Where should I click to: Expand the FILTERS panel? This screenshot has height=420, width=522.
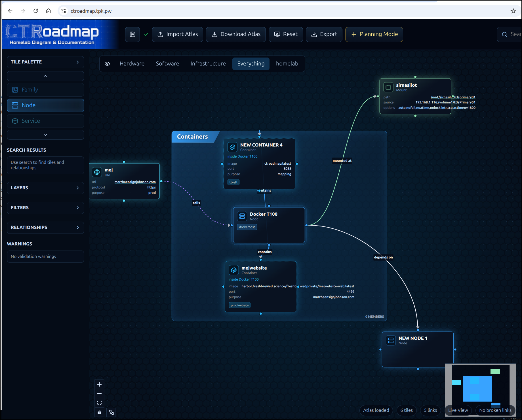[x=45, y=208]
